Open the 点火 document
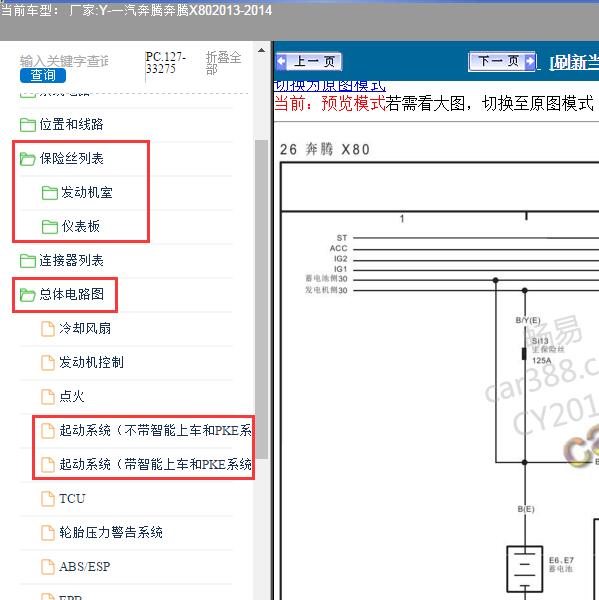The height and width of the screenshot is (600, 599). pos(72,396)
